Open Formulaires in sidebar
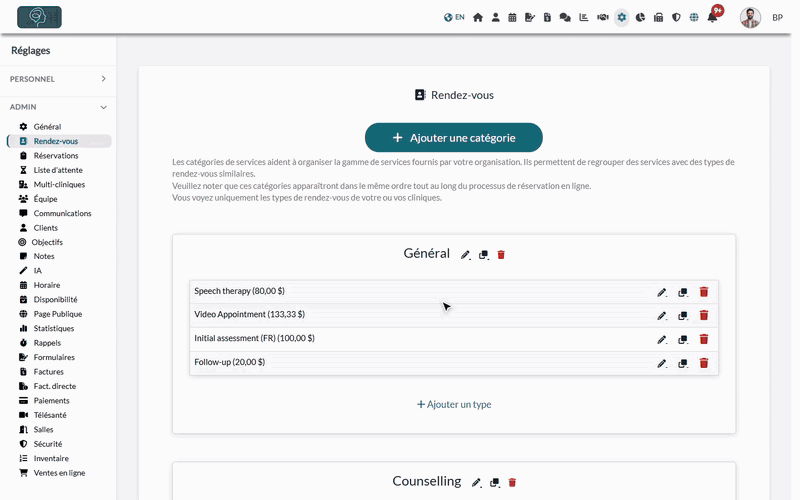The image size is (800, 500). pos(54,357)
